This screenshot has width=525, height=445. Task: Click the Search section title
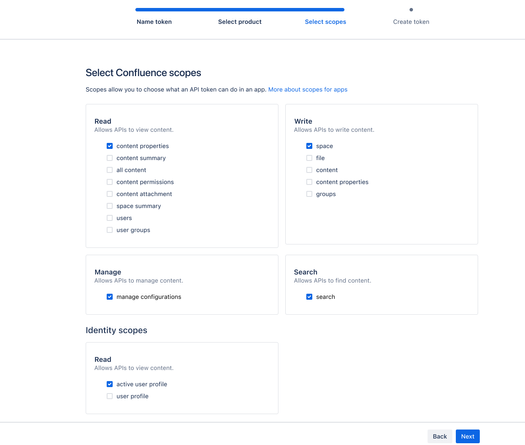306,272
